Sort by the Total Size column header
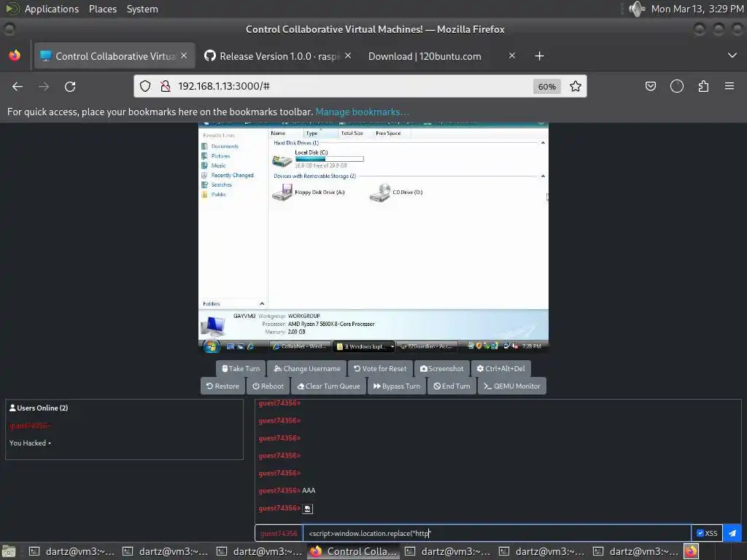The height and width of the screenshot is (560, 747). click(x=352, y=133)
